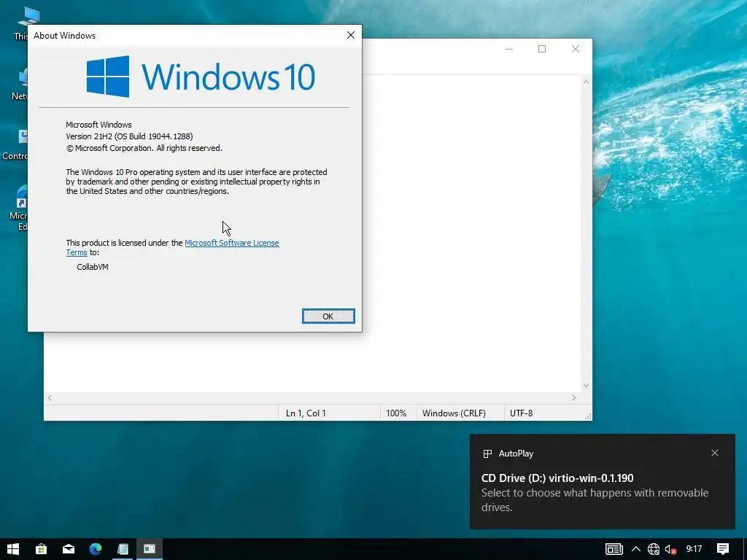Show hidden system tray icons
The image size is (747, 560).
click(x=636, y=549)
